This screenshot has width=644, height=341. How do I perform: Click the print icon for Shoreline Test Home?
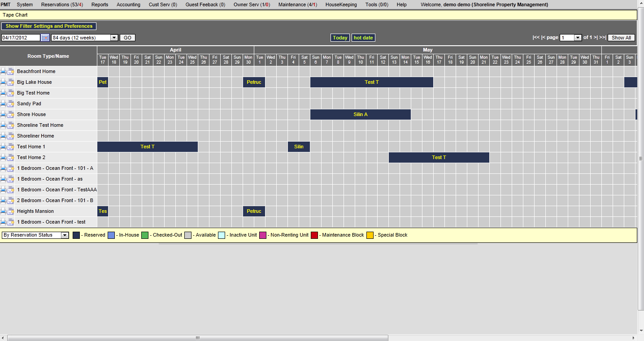[3, 125]
